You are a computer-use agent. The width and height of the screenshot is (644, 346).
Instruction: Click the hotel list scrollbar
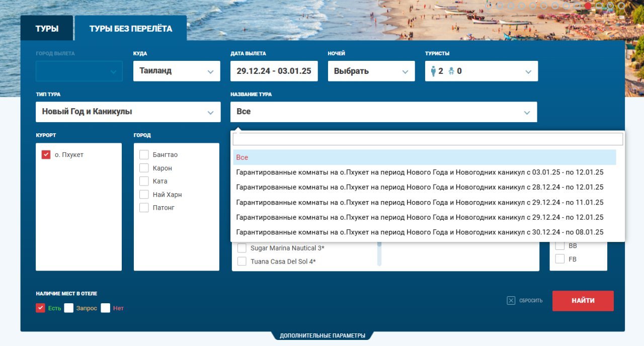[x=380, y=254]
